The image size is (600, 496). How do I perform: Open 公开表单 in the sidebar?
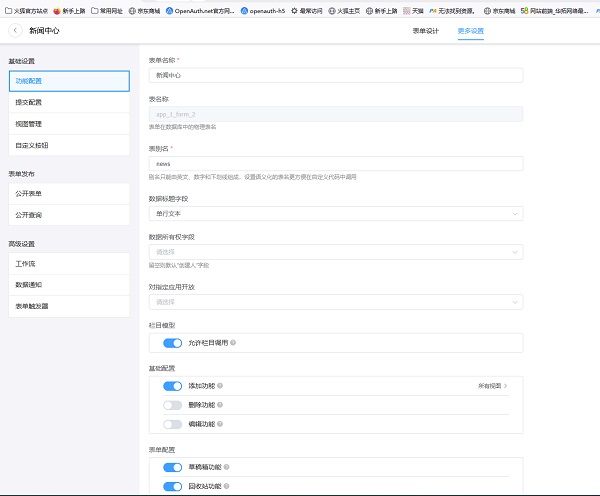click(x=69, y=193)
